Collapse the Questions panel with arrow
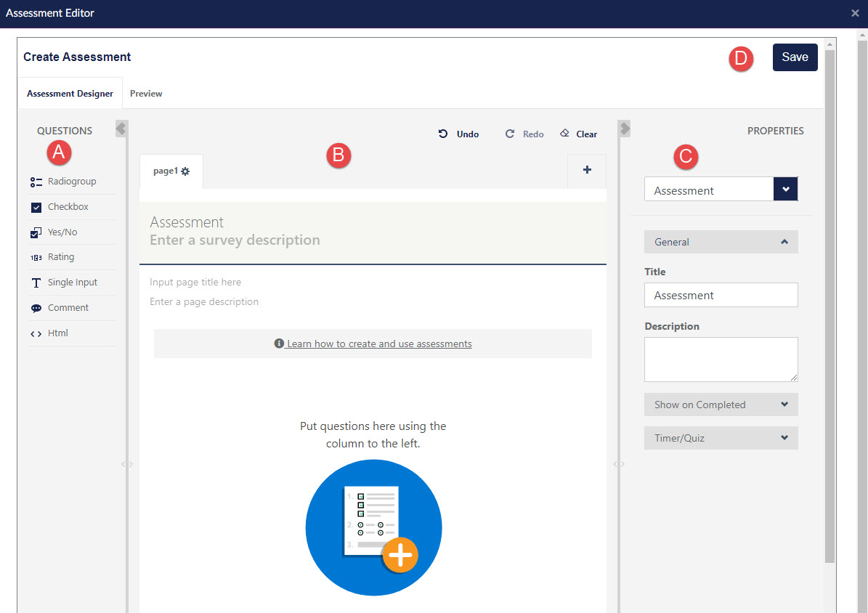The height and width of the screenshot is (613, 868). click(x=121, y=129)
